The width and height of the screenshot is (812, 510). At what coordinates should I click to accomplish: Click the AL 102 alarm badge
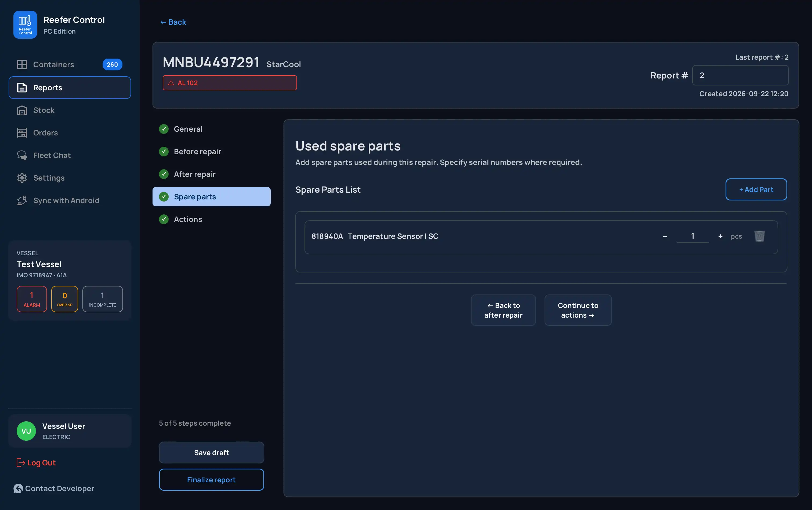pyautogui.click(x=230, y=83)
